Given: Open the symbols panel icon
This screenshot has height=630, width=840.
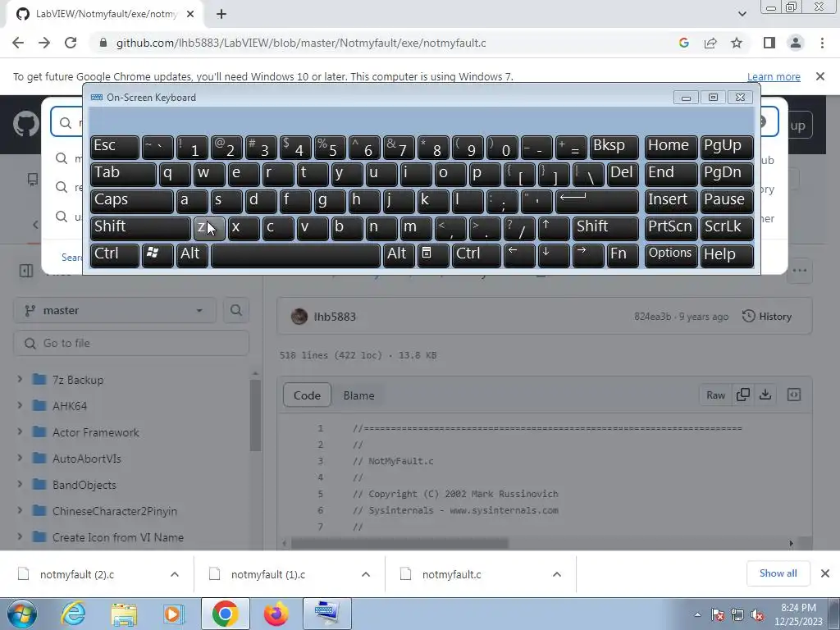Looking at the screenshot, I should [x=794, y=395].
